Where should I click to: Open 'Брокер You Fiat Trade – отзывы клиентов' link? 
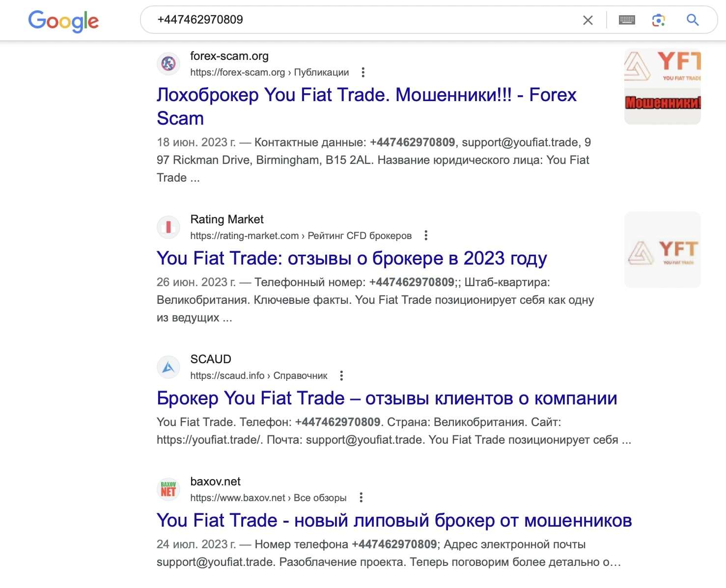(387, 398)
